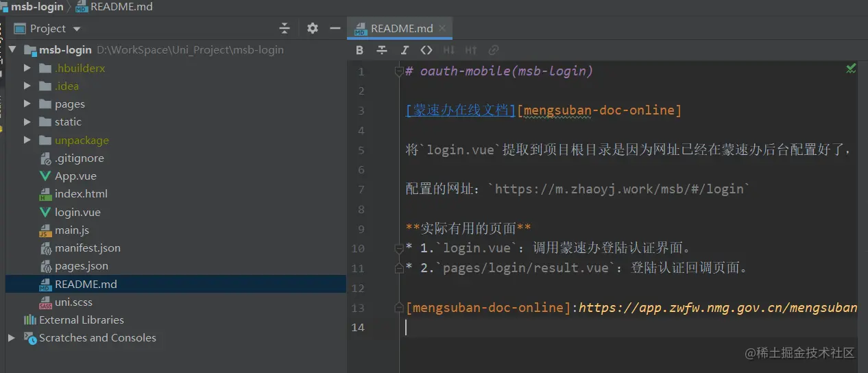Click the index.html file icon
Viewport: 868px width, 373px height.
[45, 194]
